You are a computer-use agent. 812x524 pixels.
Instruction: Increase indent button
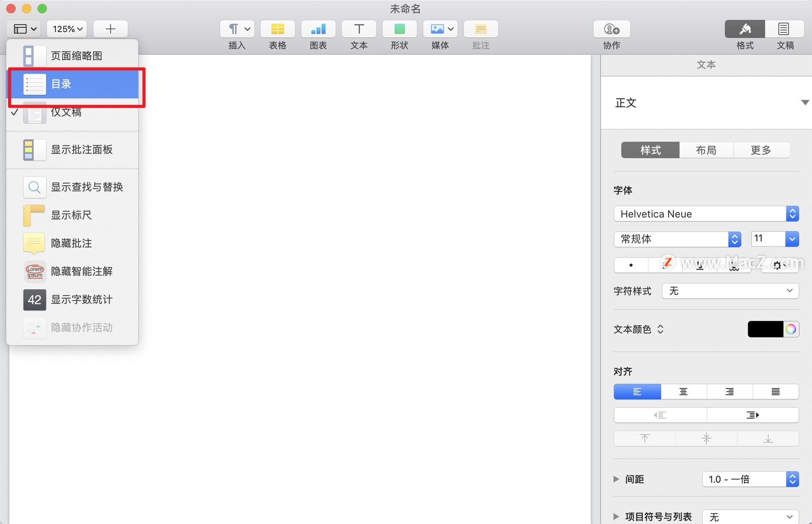pos(753,415)
